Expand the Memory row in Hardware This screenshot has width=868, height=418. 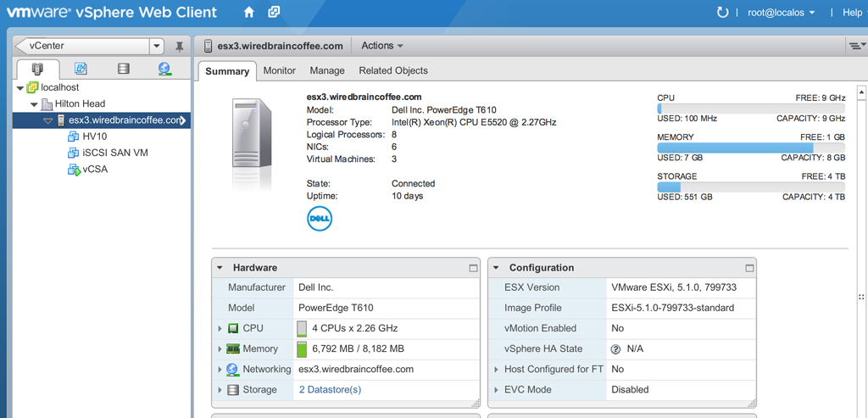click(x=220, y=349)
